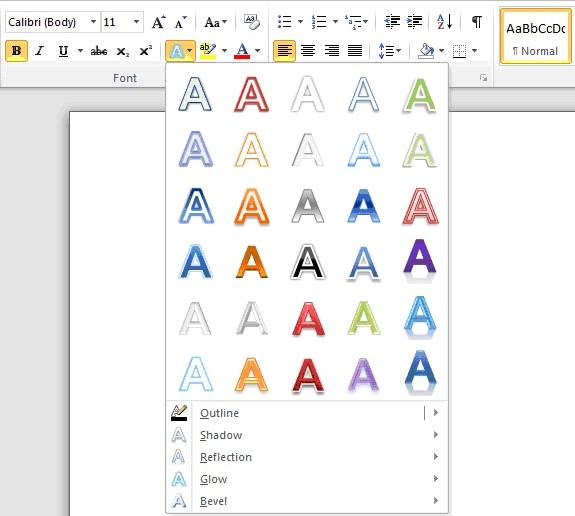Apply the yellow text highlight color
The image size is (575, 516).
[x=208, y=51]
